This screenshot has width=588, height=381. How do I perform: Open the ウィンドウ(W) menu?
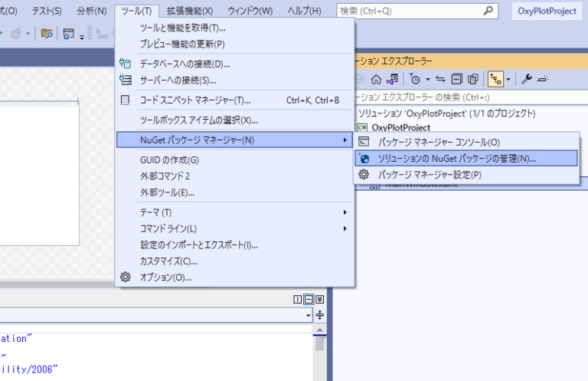pyautogui.click(x=250, y=11)
